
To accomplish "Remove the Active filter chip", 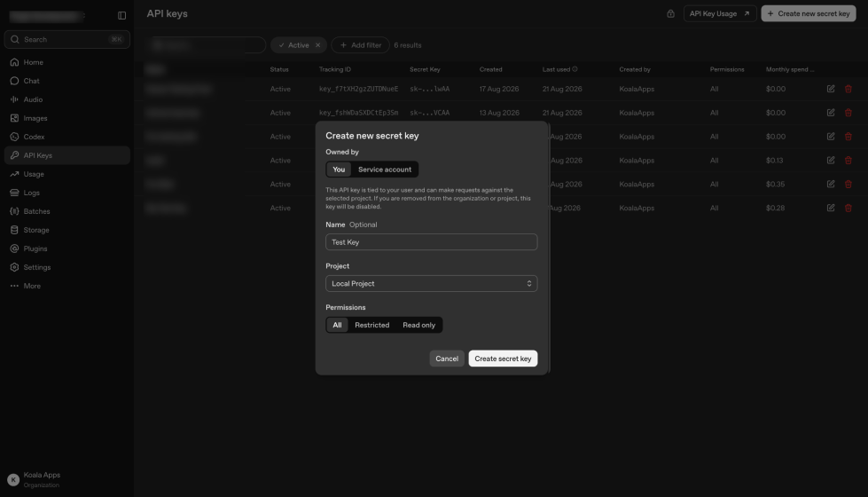I will coord(317,45).
